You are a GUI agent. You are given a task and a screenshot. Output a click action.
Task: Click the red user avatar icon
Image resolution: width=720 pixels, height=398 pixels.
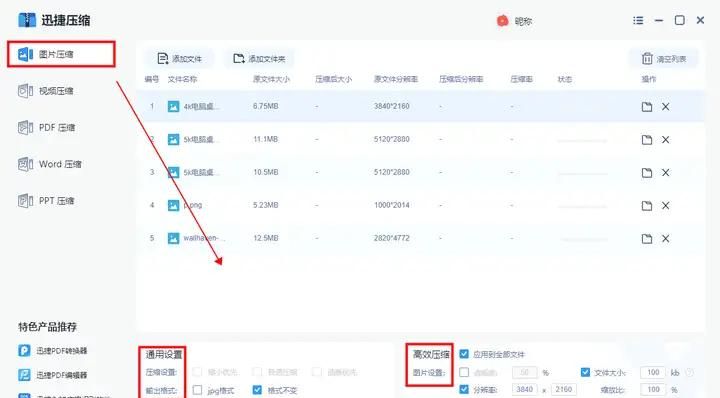pos(502,21)
